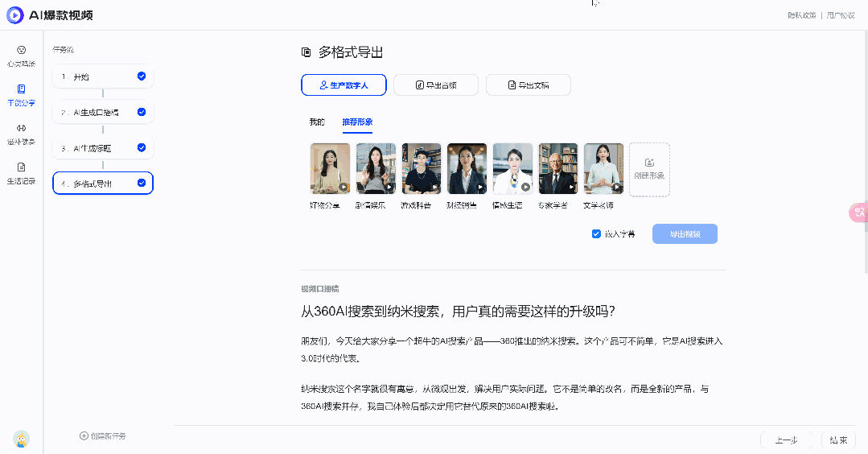868x454 pixels.
Task: Play preview of 情感生活 avatar
Action: 526,187
